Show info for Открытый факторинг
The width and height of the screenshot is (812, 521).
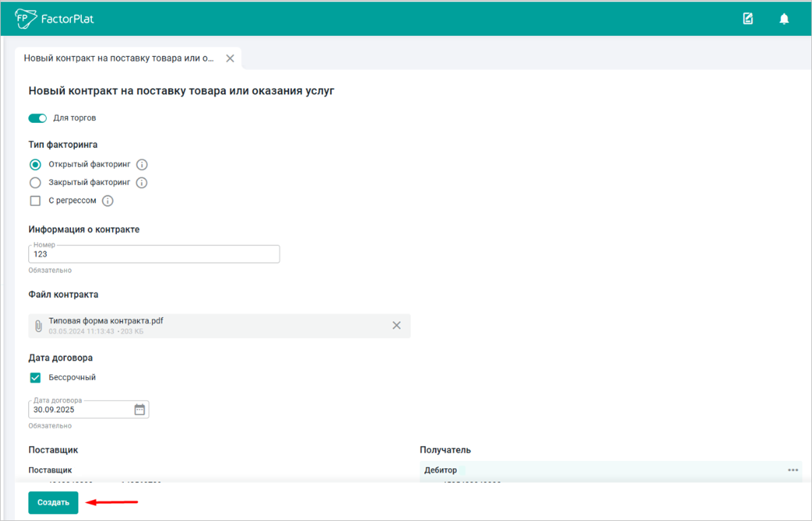pos(142,165)
